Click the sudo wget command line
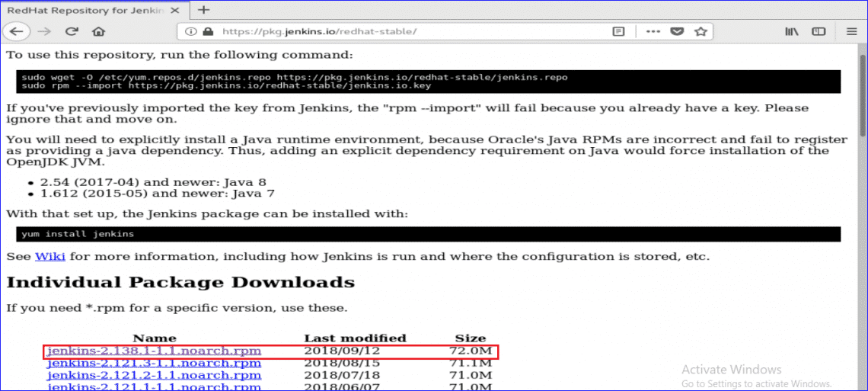The height and width of the screenshot is (391, 868). (295, 78)
